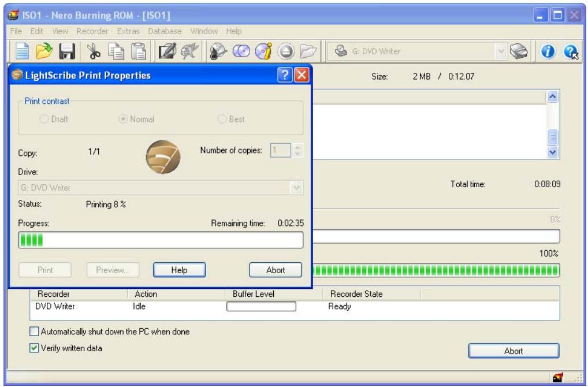Click the LightScribe printing progress bar
Viewport: 588px width, 387px height.
[x=161, y=240]
